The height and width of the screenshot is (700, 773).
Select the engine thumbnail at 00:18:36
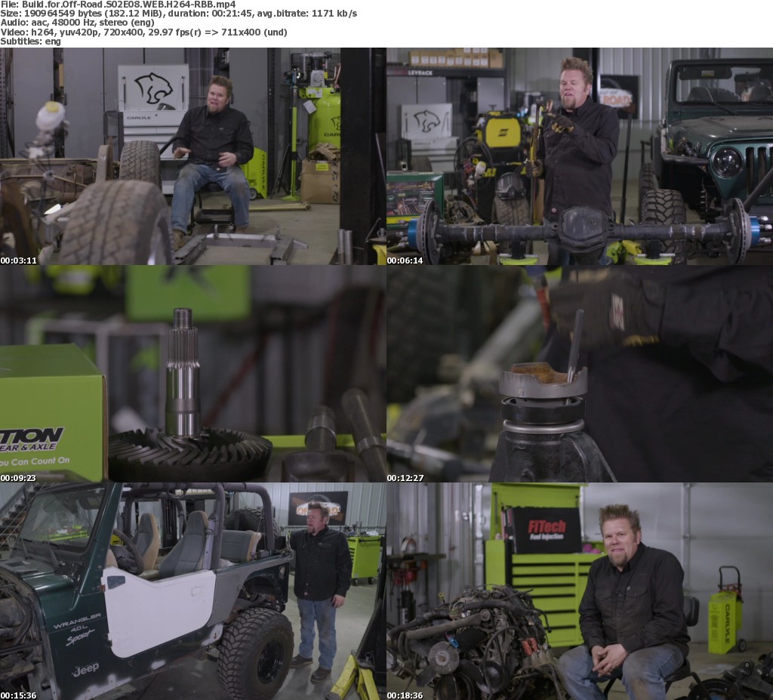pos(579,591)
